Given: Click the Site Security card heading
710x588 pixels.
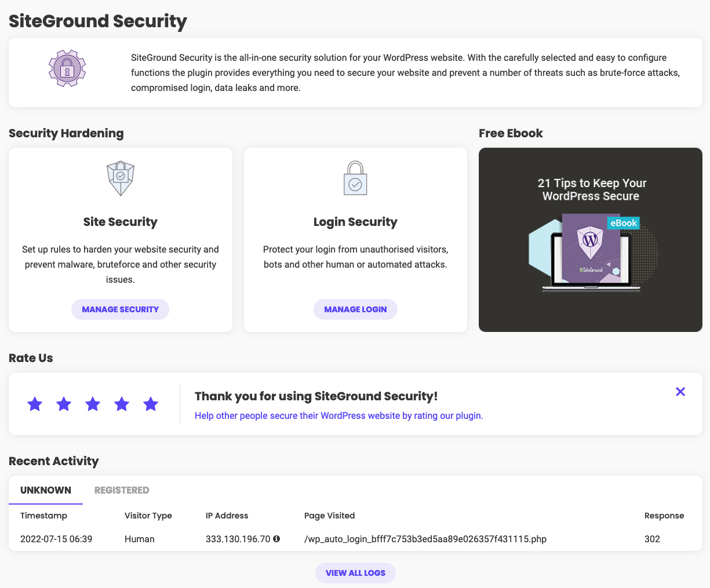Looking at the screenshot, I should [x=121, y=222].
